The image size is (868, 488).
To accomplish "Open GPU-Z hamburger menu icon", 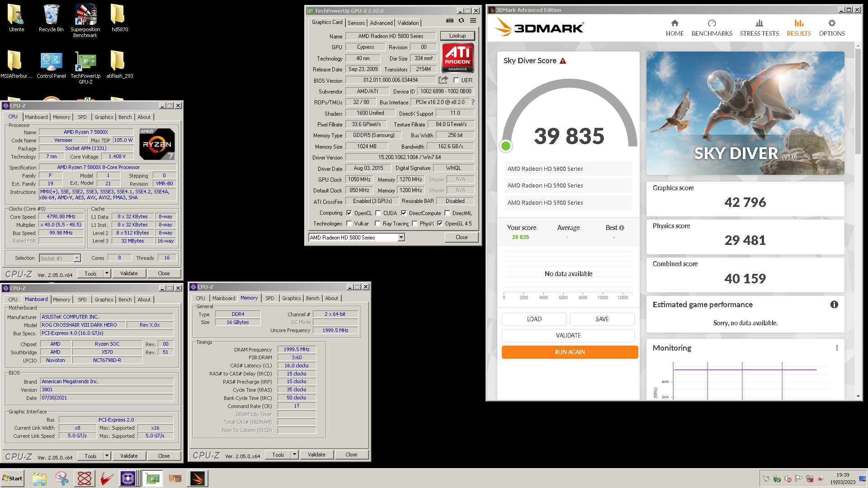I will click(x=473, y=20).
